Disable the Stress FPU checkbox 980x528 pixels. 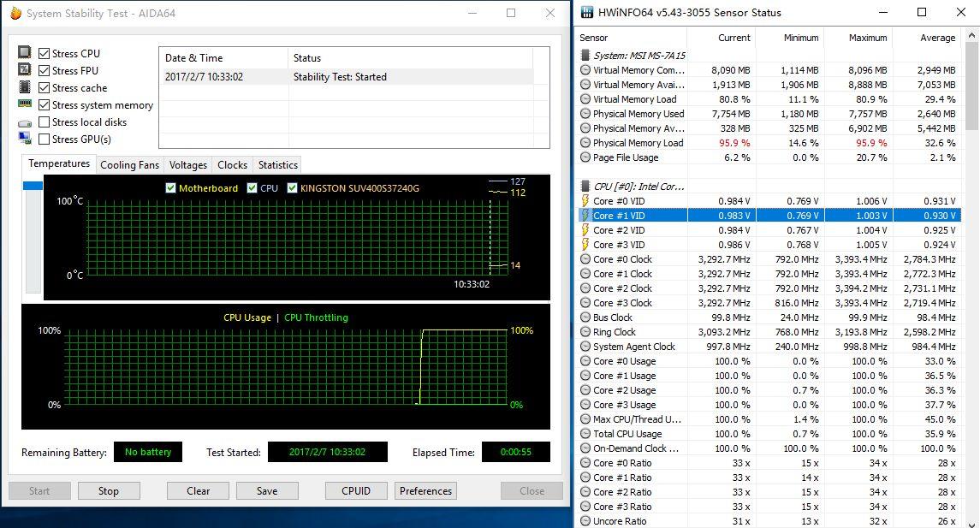[44, 69]
